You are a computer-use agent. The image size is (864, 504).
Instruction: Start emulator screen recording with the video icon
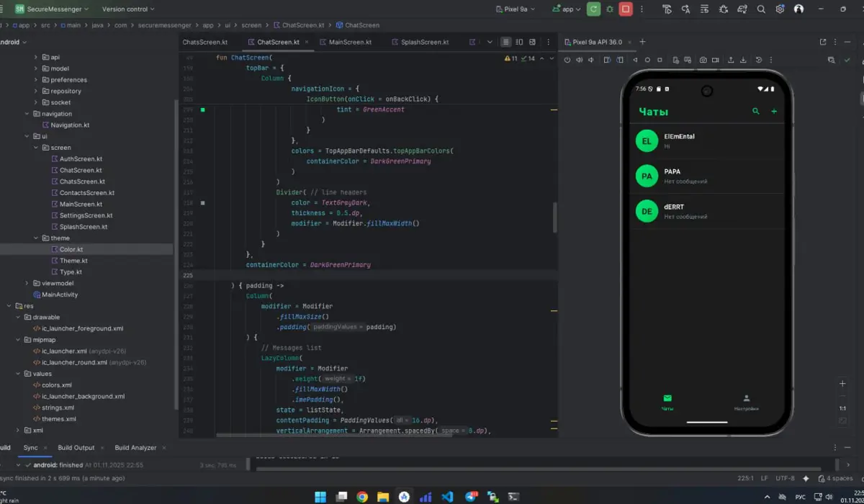[x=715, y=60]
